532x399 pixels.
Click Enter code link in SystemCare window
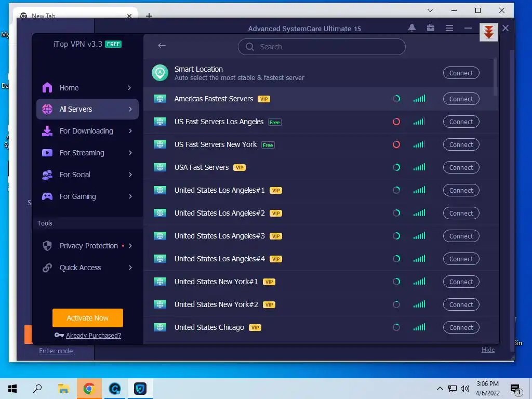point(56,351)
